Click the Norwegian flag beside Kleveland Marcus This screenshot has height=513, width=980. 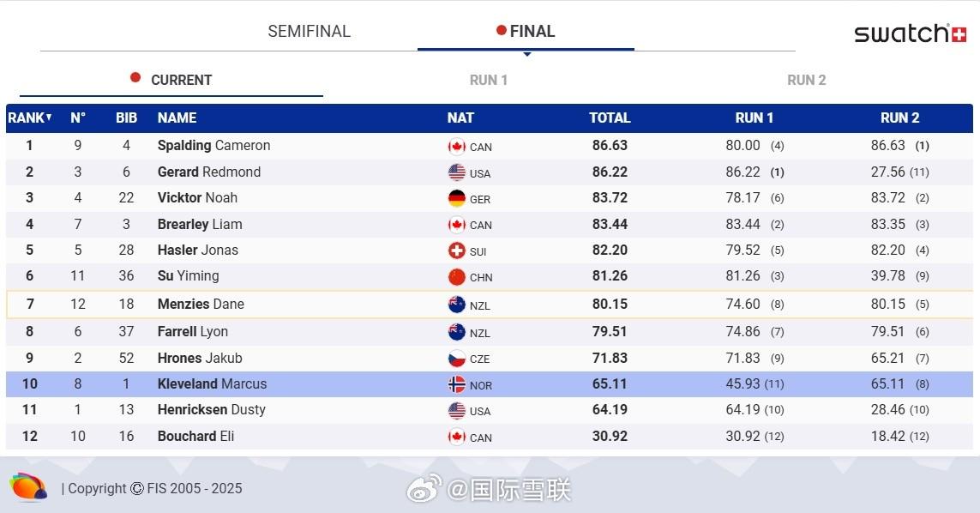point(457,384)
